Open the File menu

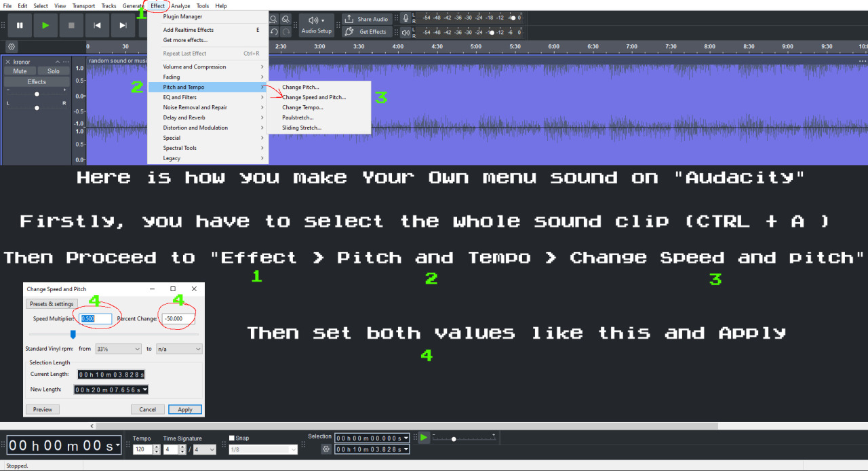[7, 5]
